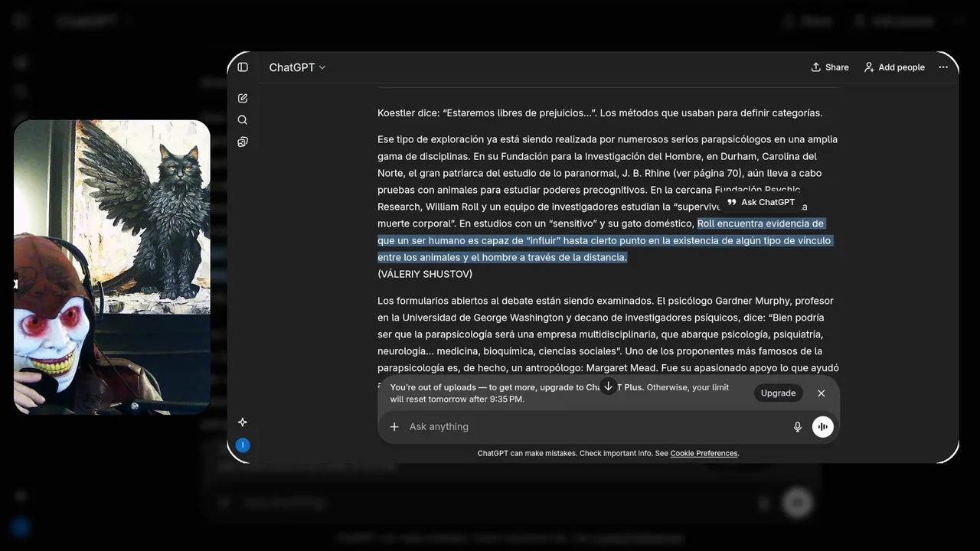
Task: Dismiss the out of uploads notice
Action: point(822,393)
